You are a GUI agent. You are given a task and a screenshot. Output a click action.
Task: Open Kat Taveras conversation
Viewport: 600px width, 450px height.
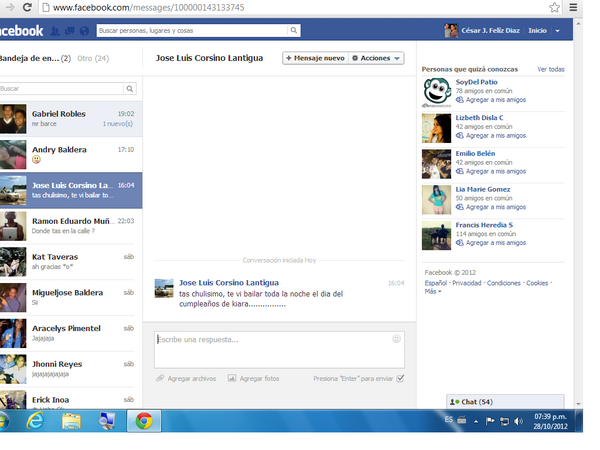click(x=71, y=262)
